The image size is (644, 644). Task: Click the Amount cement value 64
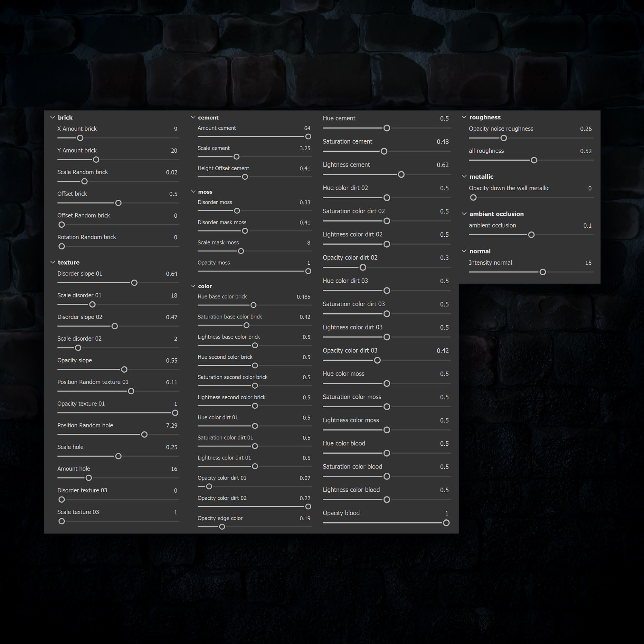click(307, 128)
